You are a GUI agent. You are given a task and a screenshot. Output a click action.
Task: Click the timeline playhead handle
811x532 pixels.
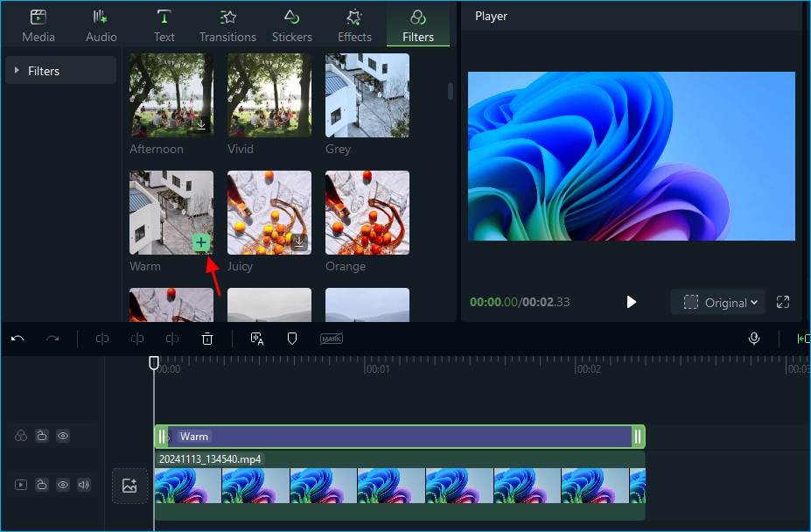point(154,363)
